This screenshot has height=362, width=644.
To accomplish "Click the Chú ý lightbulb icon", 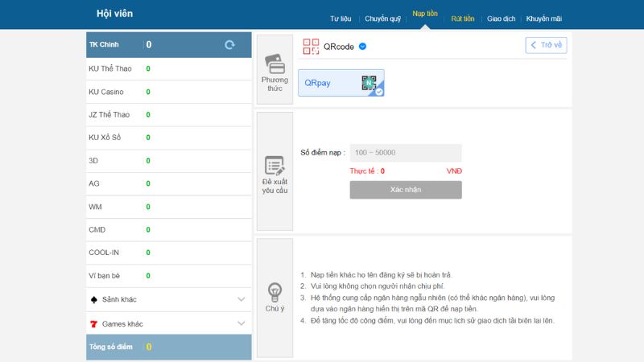I will 275,291.
